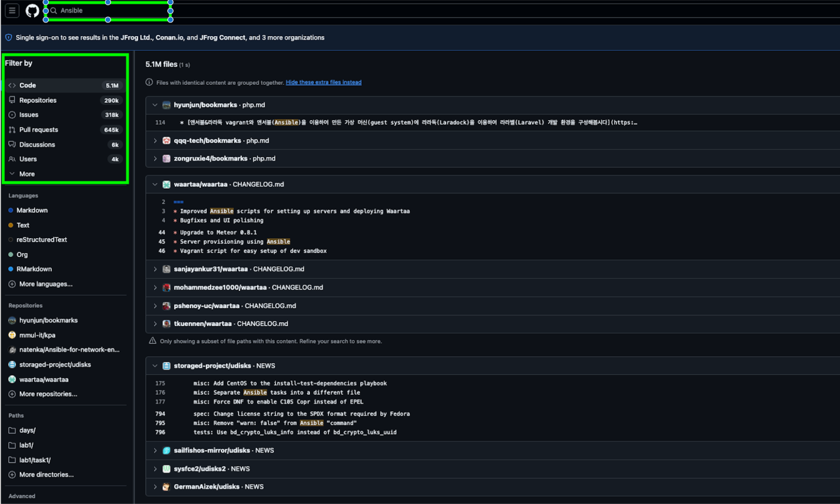Click the GitHub Octocat logo

32,10
